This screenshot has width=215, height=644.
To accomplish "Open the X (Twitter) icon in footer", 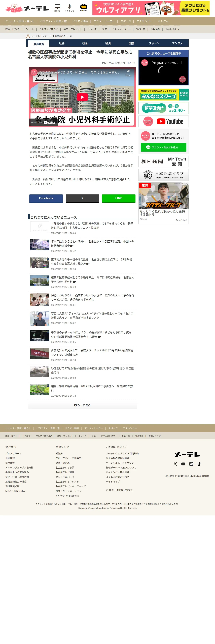I will coord(175,464).
